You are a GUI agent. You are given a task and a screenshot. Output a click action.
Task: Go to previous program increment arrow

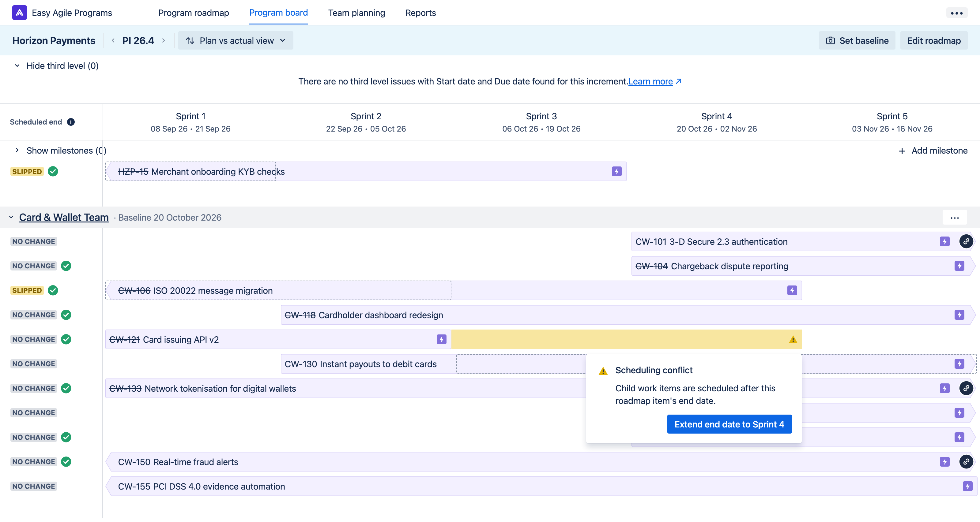(x=113, y=41)
